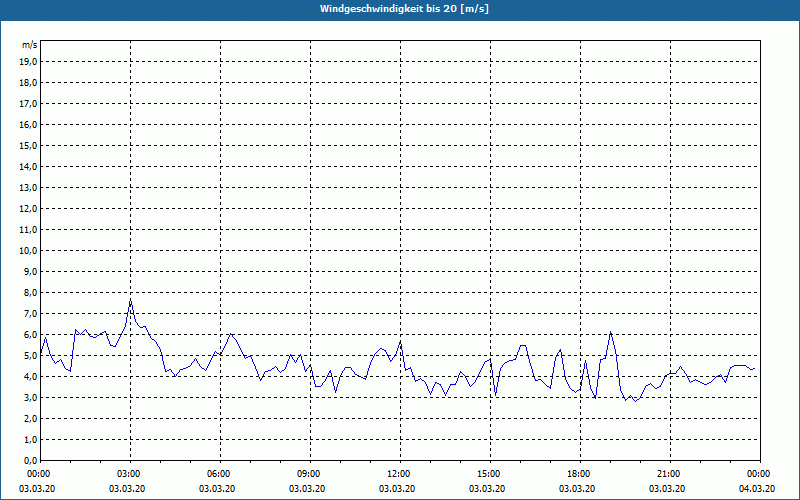Select the '18,0' y-axis label
800x500 pixels.
click(28, 83)
